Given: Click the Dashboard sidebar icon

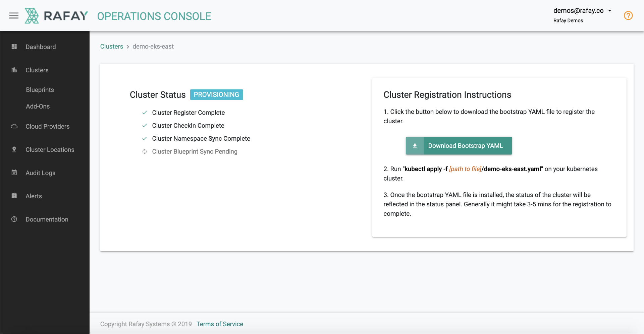Looking at the screenshot, I should pyautogui.click(x=14, y=47).
